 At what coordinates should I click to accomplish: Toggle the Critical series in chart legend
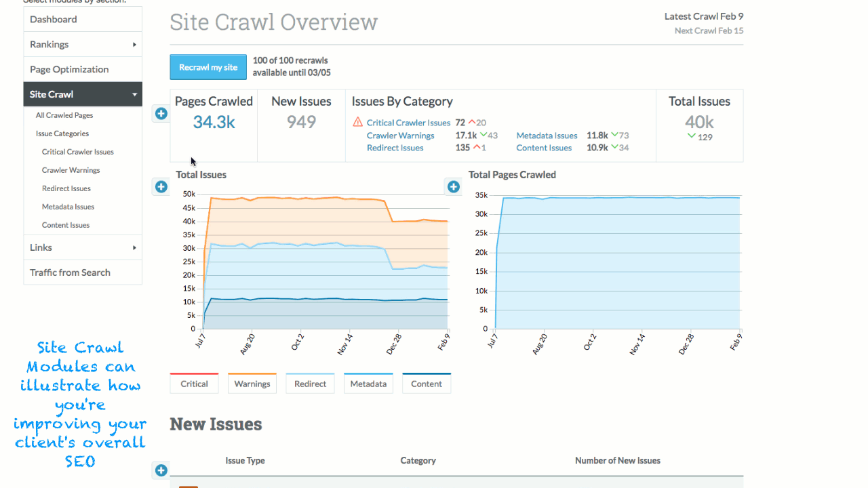[x=194, y=384]
